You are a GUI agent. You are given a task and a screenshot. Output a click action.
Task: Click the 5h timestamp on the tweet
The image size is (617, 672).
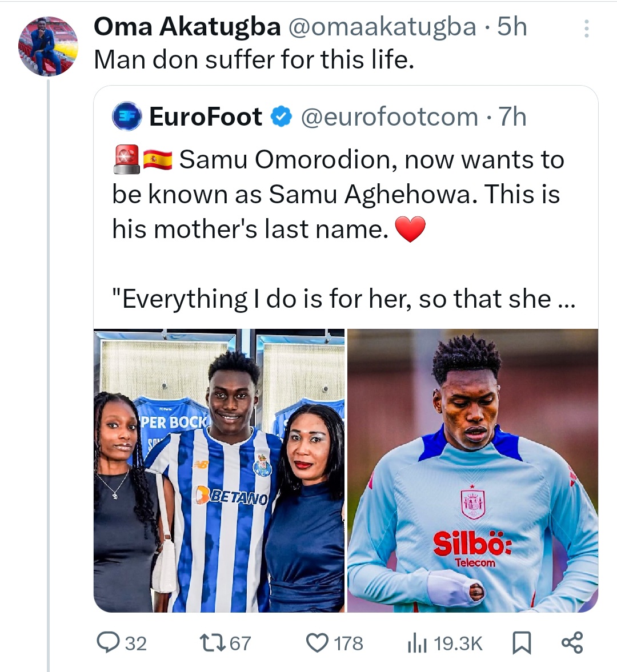tap(512, 27)
